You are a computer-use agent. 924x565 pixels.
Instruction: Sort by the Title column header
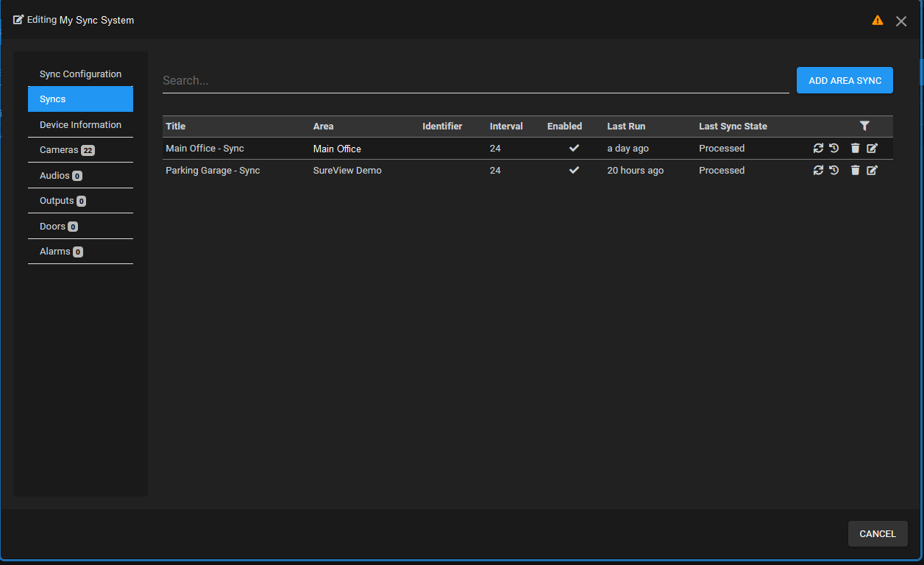tap(176, 127)
